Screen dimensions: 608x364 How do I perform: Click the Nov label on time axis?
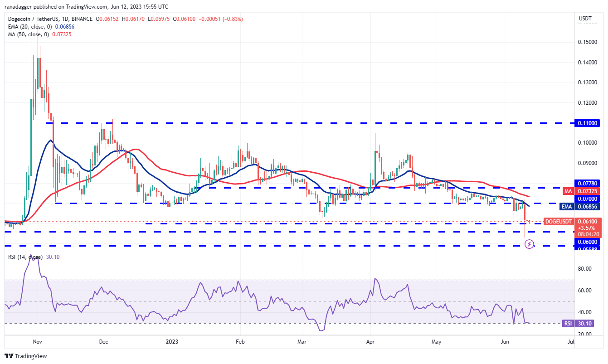[38, 340]
